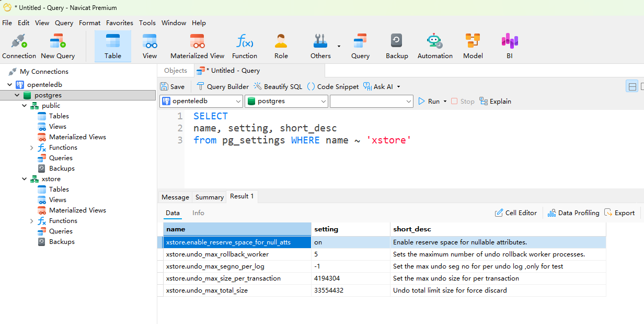Click Beautify SQL button

(x=278, y=87)
